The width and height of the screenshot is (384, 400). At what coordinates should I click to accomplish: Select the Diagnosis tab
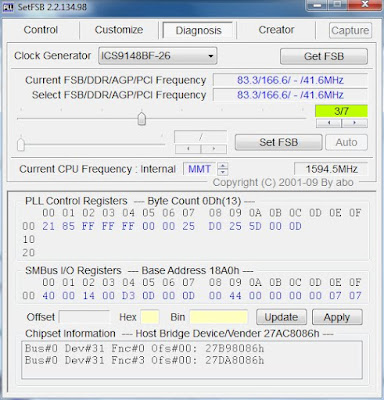(198, 31)
